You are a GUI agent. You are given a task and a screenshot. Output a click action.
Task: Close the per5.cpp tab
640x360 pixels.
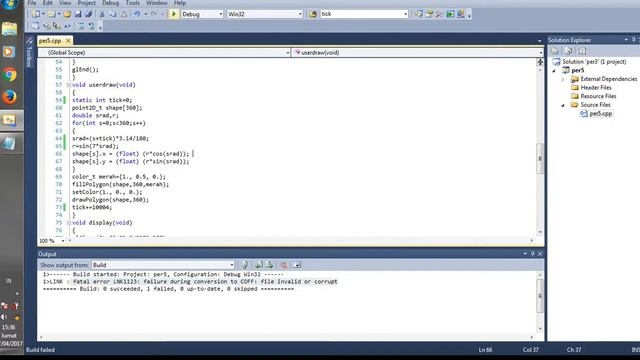[68, 41]
